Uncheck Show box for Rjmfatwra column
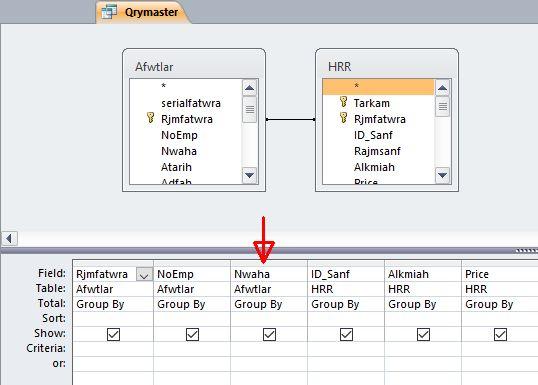Screen dimensions: 538x385 pos(114,334)
